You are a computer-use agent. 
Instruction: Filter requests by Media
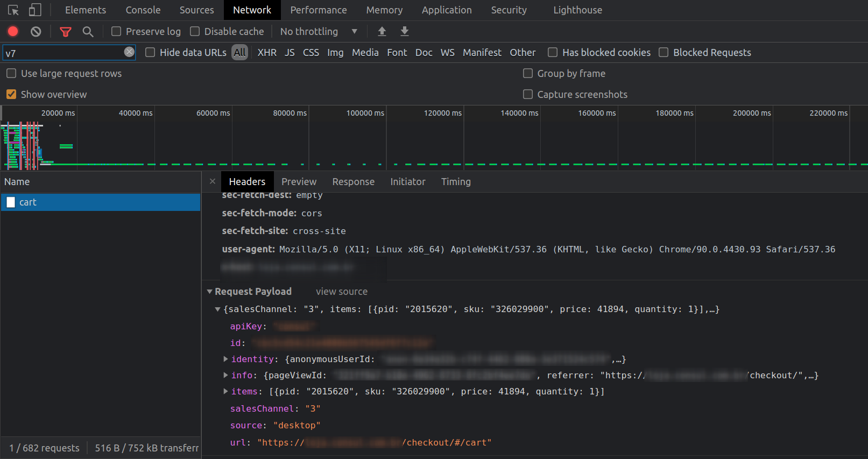point(365,52)
